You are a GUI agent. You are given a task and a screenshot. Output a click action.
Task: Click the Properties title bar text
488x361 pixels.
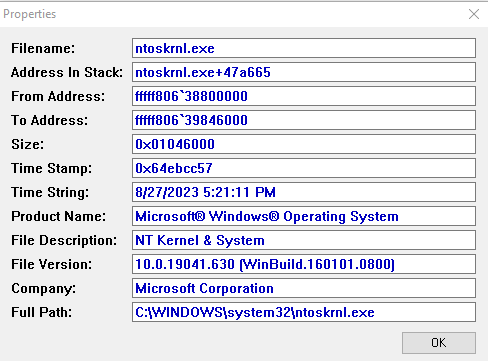(x=30, y=14)
